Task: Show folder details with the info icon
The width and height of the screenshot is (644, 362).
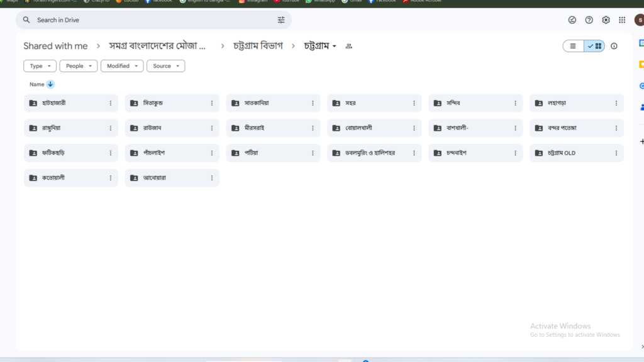Action: pyautogui.click(x=614, y=46)
